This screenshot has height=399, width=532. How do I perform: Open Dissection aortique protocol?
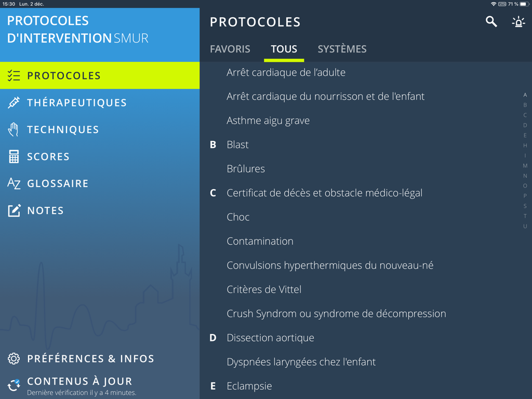(270, 338)
